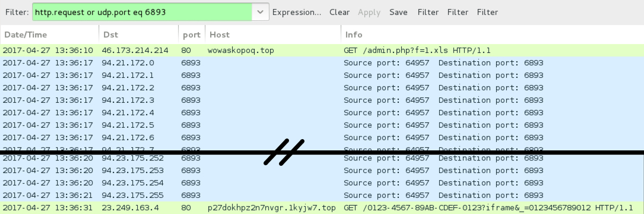Select packet row to 94.21.172.5
The width and height of the screenshot is (644, 214).
[322, 125]
